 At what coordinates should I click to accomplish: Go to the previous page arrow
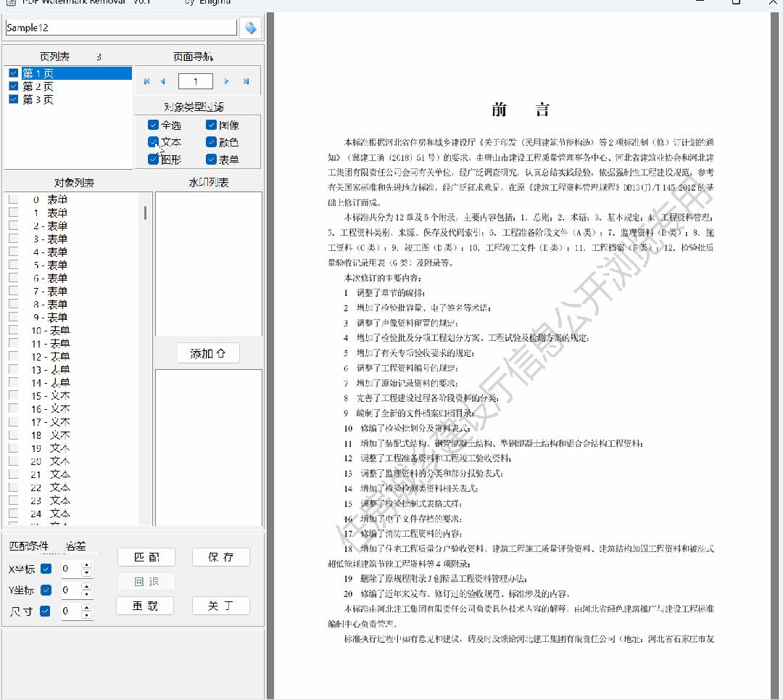pos(162,81)
